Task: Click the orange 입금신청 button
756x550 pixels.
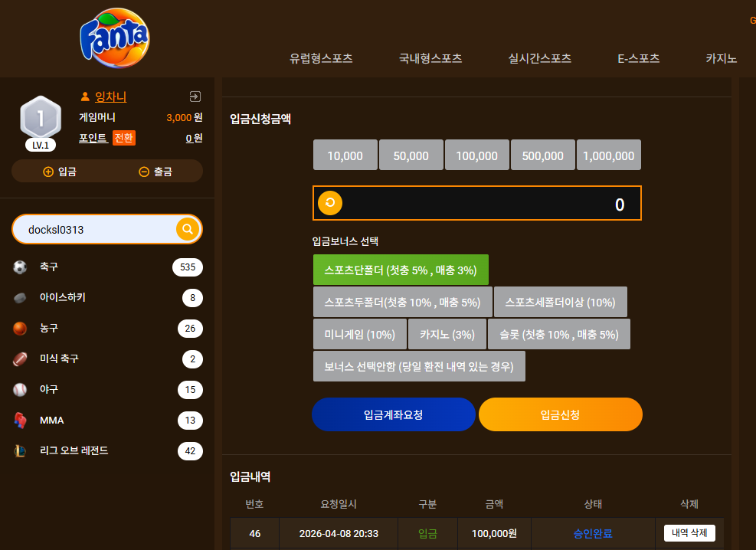Action: click(560, 414)
